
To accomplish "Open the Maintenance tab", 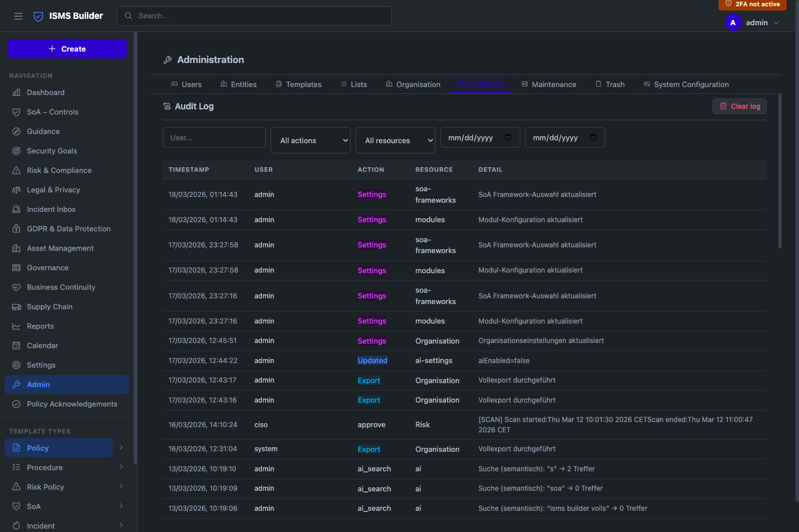I will pyautogui.click(x=549, y=84).
